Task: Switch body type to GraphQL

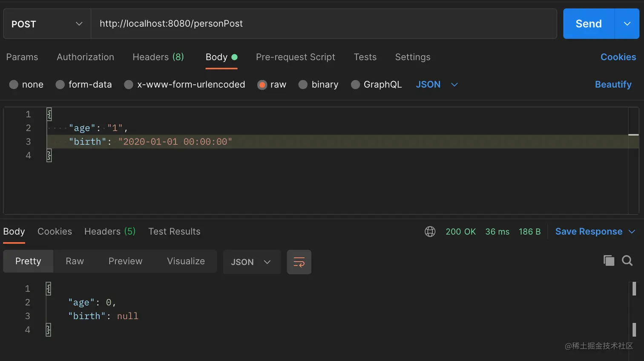Action: click(355, 84)
